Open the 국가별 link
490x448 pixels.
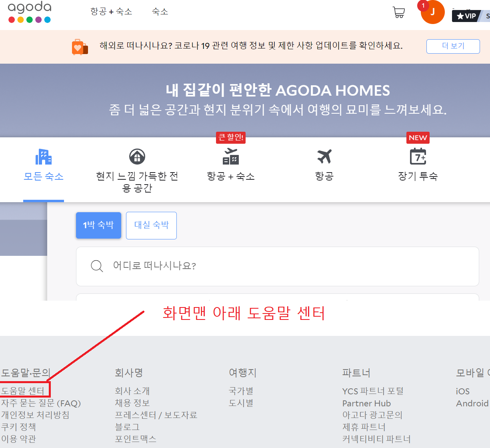pos(241,391)
